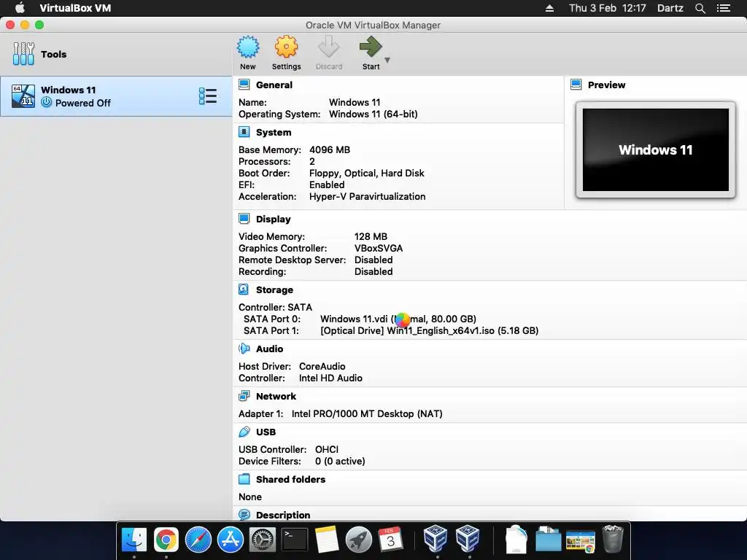Click the General section icon
This screenshot has width=747, height=560.
244,85
